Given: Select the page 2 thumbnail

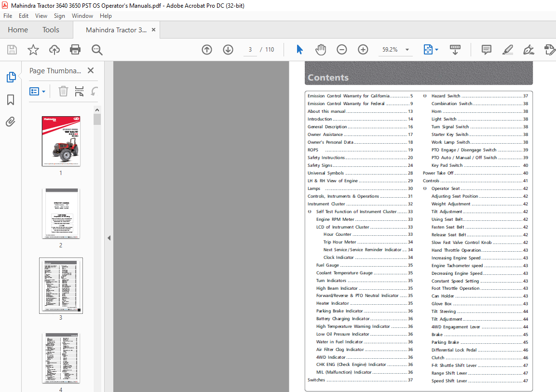Looking at the screenshot, I should [x=61, y=214].
